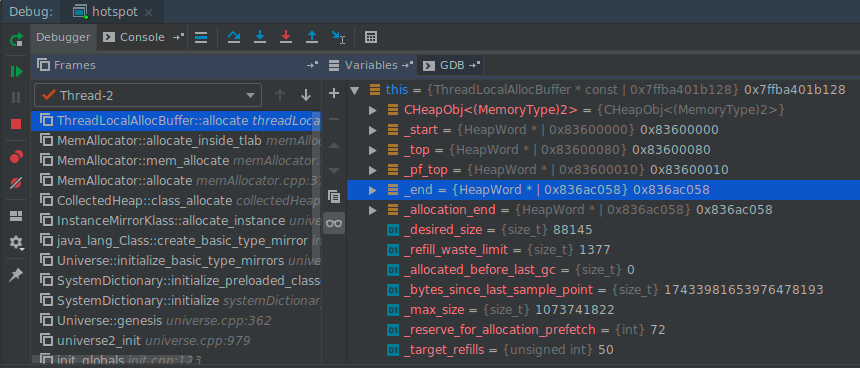Toggle Mute Breakpoints icon
860x368 pixels.
click(16, 184)
